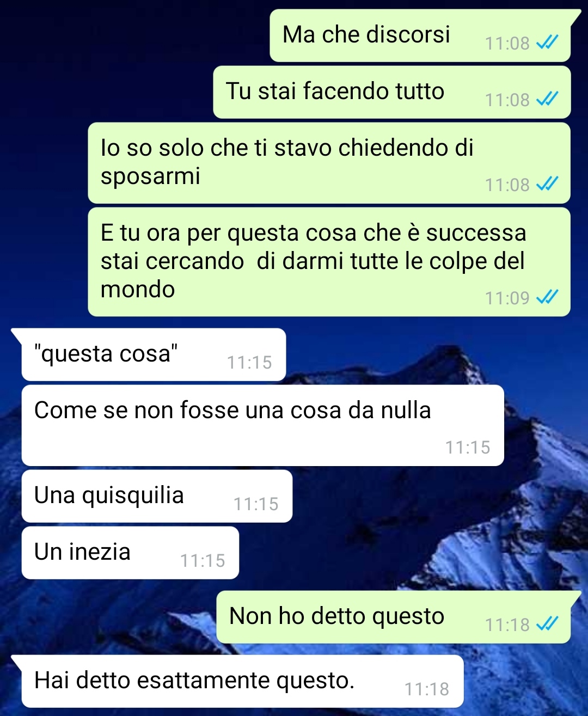
Task: Select message about 'tutte le colpe del mondo'
Action: (x=329, y=262)
